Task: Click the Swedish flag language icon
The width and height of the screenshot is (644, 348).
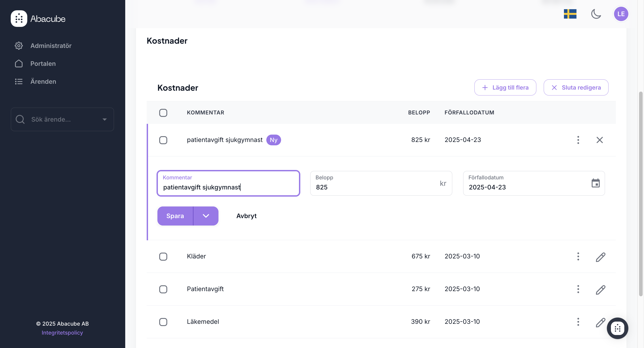Action: (x=570, y=14)
